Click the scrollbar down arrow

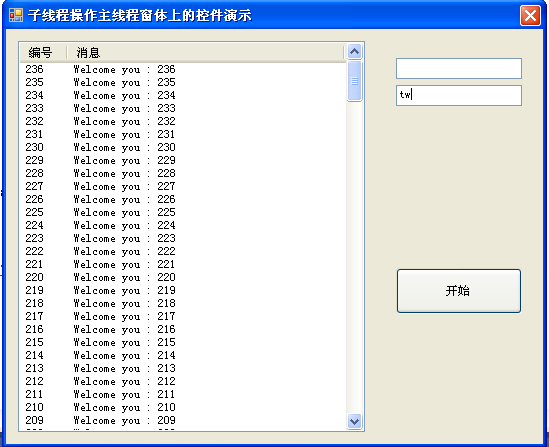pos(354,421)
